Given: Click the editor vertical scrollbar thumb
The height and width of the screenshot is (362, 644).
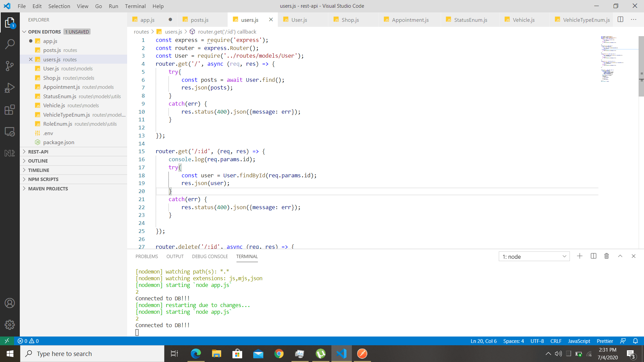Looking at the screenshot, I should click(x=641, y=66).
